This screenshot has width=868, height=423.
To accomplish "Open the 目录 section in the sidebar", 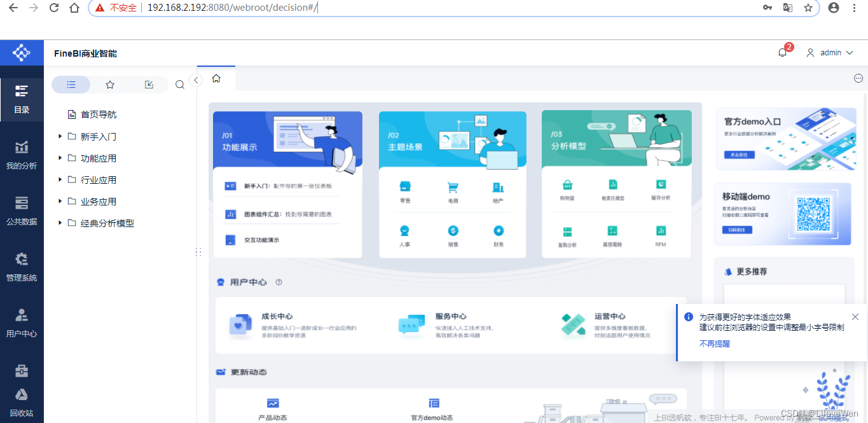I will [x=22, y=99].
